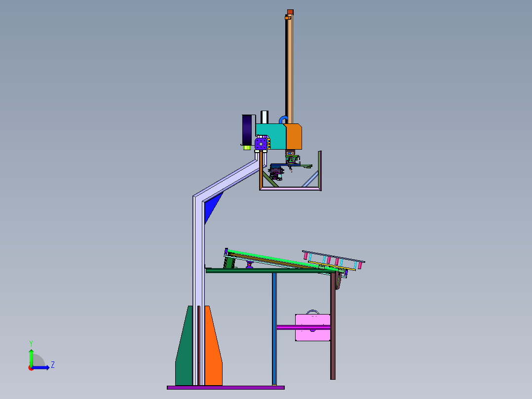The image size is (532, 399).
Task: Select the dark purple motor cylinder
Action: pyautogui.click(x=247, y=130)
